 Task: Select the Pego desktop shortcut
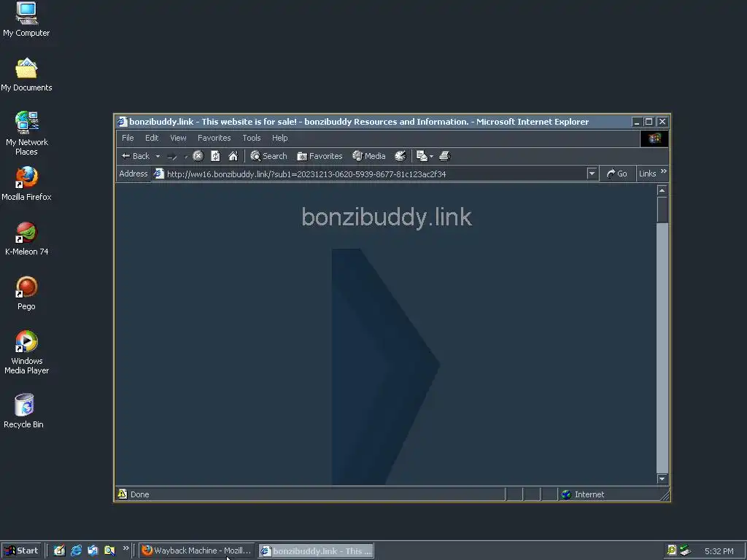(x=26, y=293)
